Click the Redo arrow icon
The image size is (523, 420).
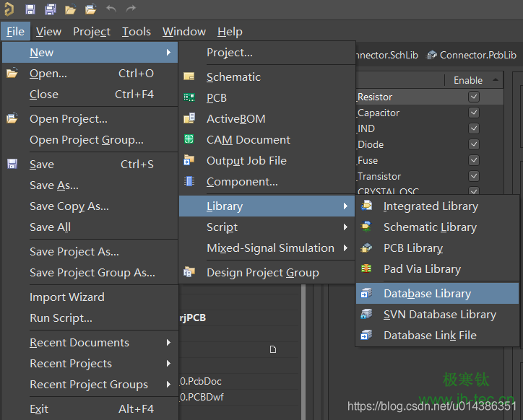(131, 9)
